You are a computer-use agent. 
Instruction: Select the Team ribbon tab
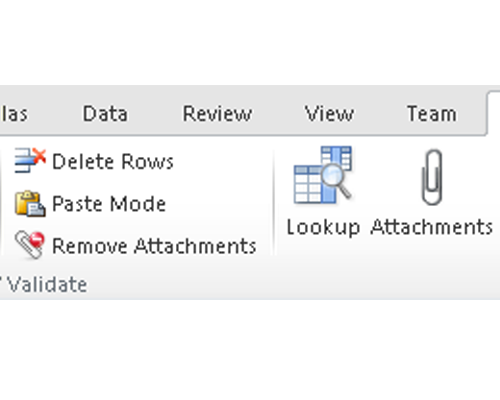click(x=432, y=114)
